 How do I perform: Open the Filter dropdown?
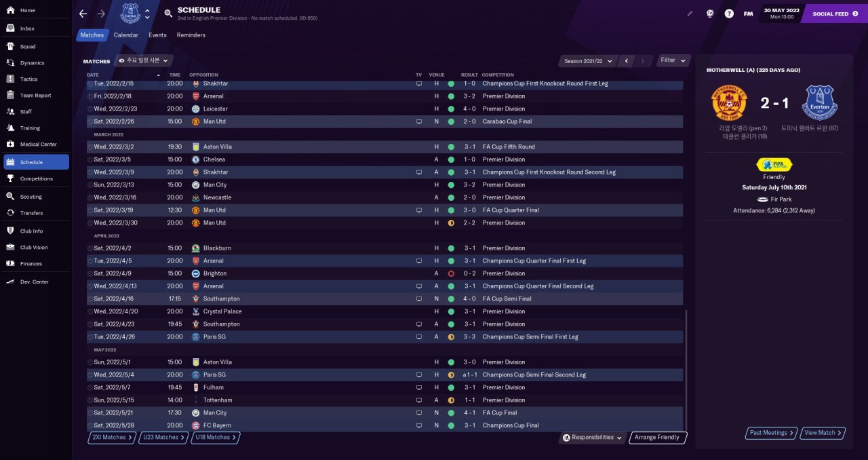(674, 60)
